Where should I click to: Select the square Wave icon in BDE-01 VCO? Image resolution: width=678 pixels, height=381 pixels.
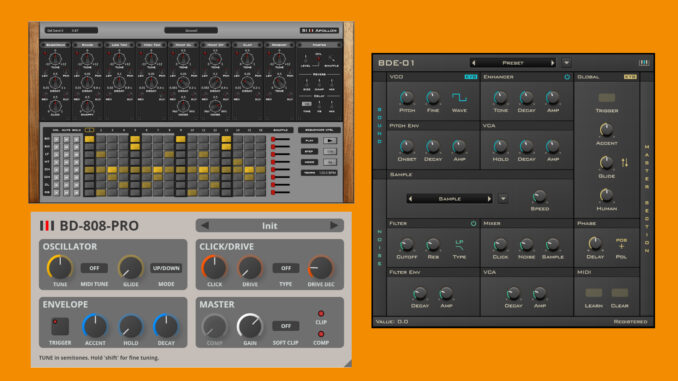[x=459, y=97]
